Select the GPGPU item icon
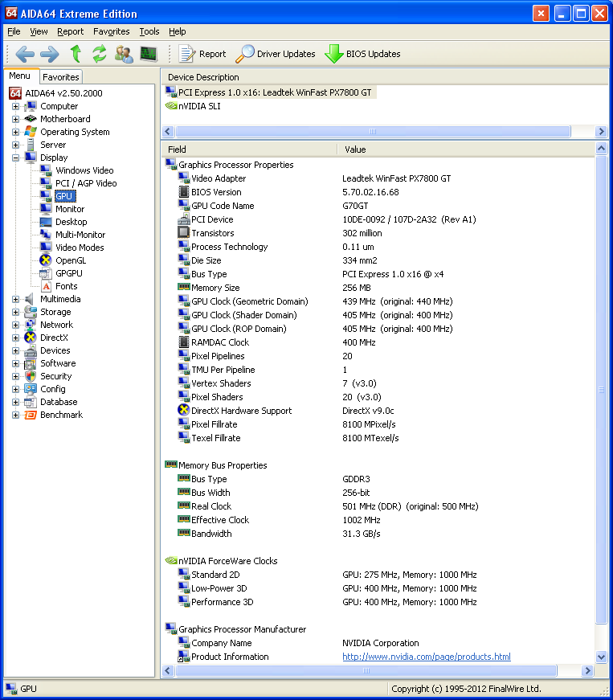This screenshot has width=613, height=700. coord(46,273)
